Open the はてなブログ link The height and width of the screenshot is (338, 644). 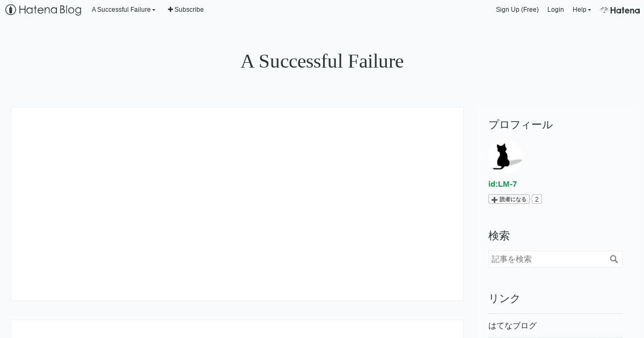513,326
